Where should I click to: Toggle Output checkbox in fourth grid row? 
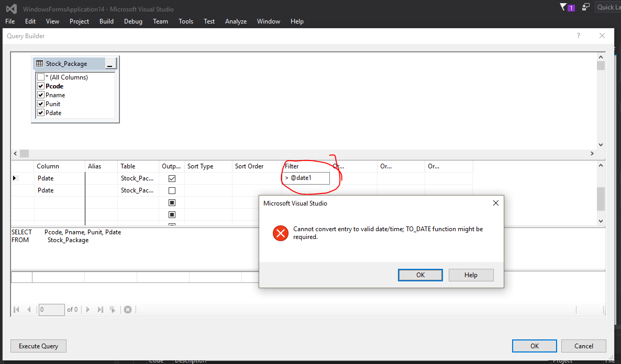[x=172, y=214]
